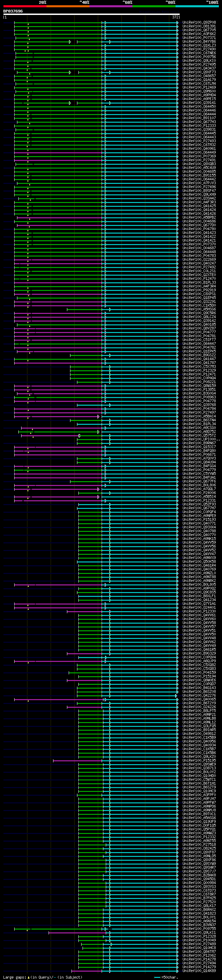Select the UniRef100_P12333 label

pyautogui.click(x=199, y=125)
